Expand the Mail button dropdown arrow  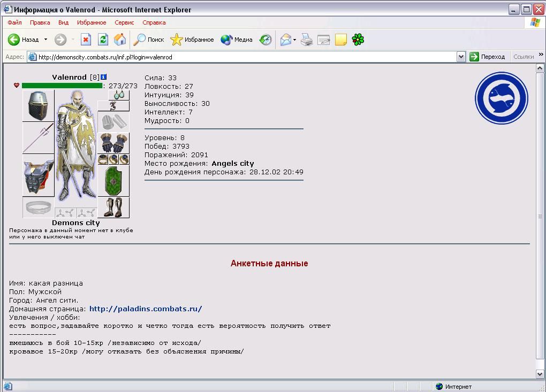[294, 40]
